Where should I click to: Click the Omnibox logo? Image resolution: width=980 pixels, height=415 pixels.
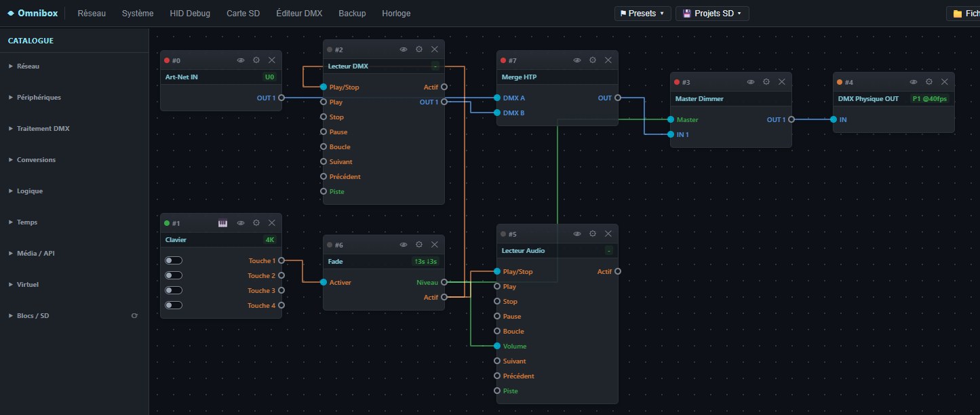pyautogui.click(x=33, y=14)
